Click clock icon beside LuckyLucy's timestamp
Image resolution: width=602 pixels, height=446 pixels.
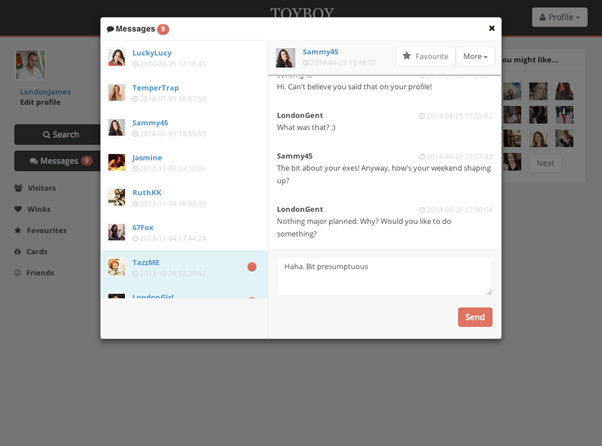[x=135, y=64]
